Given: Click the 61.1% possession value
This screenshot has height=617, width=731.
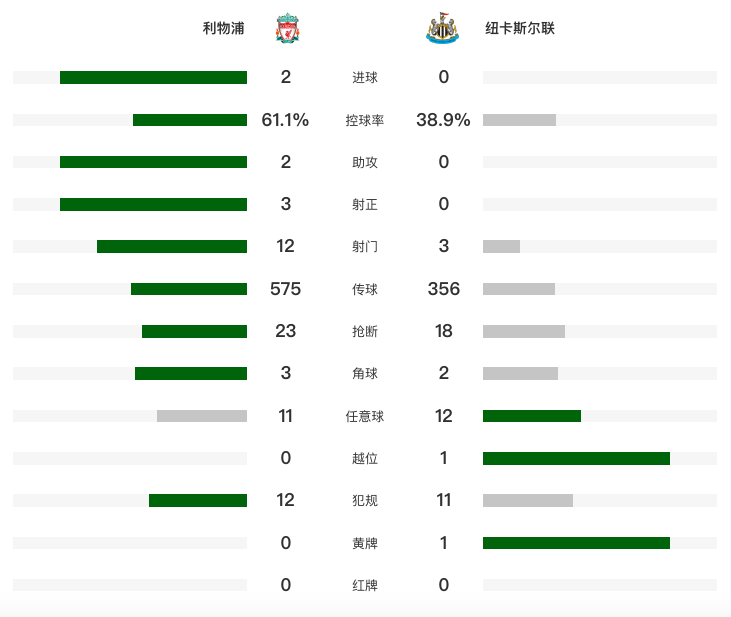Looking at the screenshot, I should pos(285,120).
